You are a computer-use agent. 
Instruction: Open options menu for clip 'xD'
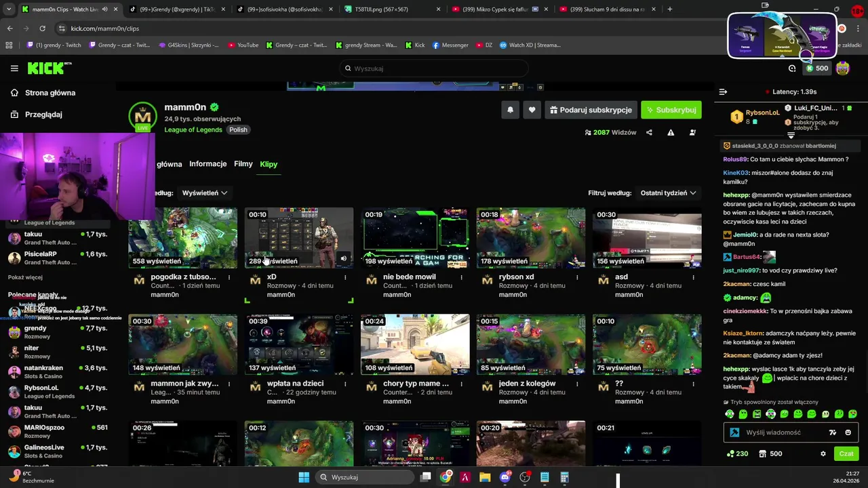click(x=345, y=277)
